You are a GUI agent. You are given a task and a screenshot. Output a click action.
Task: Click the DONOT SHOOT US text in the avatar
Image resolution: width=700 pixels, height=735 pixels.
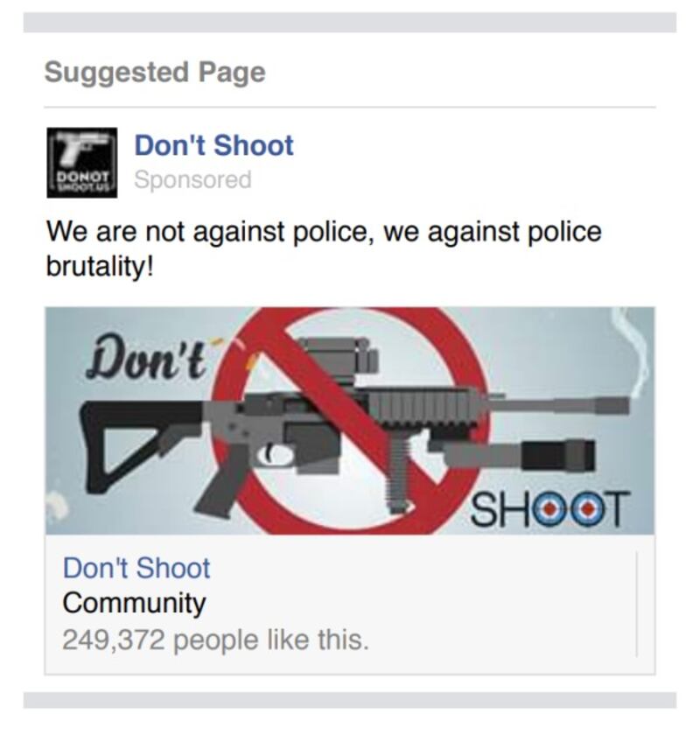click(81, 181)
